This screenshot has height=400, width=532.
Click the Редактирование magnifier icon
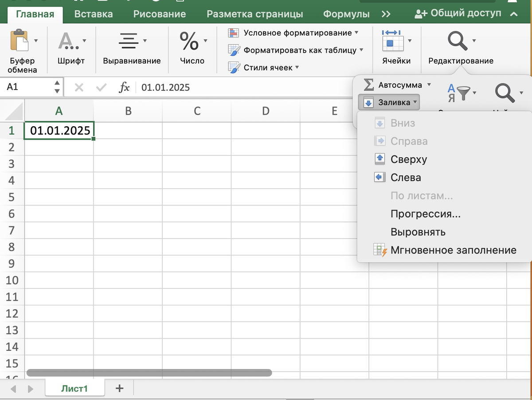(x=458, y=41)
